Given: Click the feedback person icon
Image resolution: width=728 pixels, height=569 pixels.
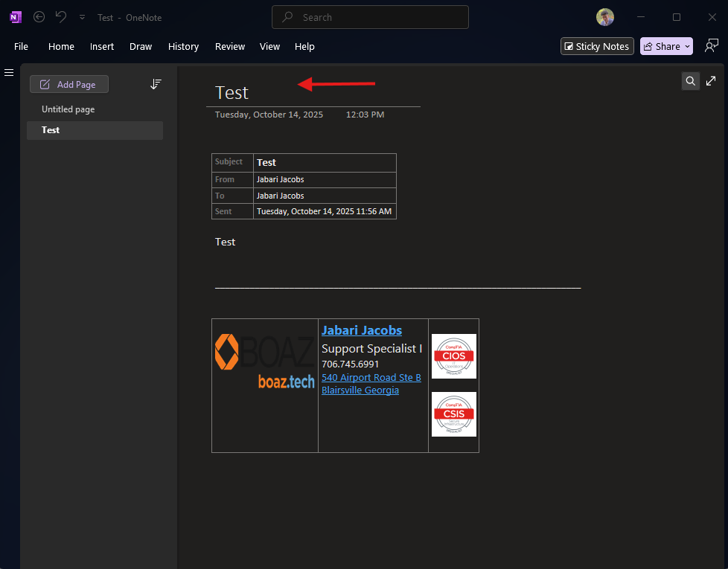Looking at the screenshot, I should point(711,46).
